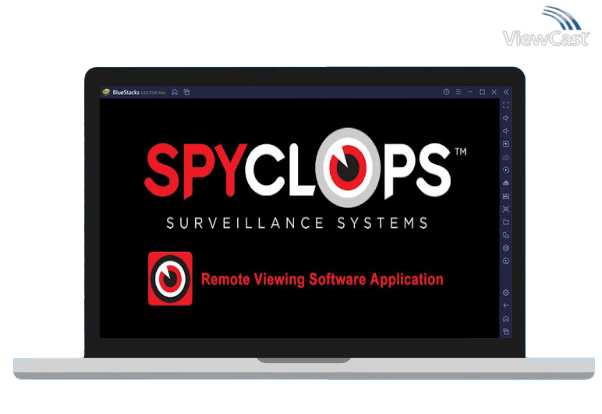Click the circular clock-like icon in sidebar
Image resolution: width=602 pixels, height=414 pixels.
[506, 261]
